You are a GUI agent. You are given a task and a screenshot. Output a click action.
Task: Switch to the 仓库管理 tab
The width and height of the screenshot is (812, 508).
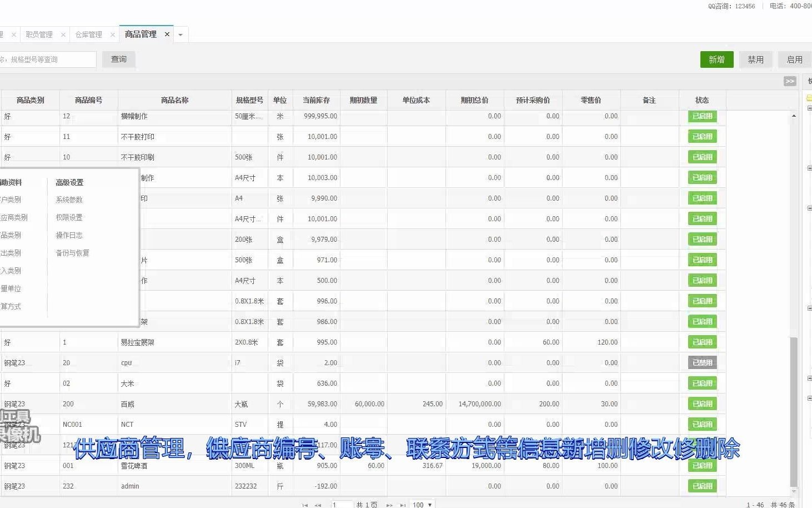click(89, 34)
